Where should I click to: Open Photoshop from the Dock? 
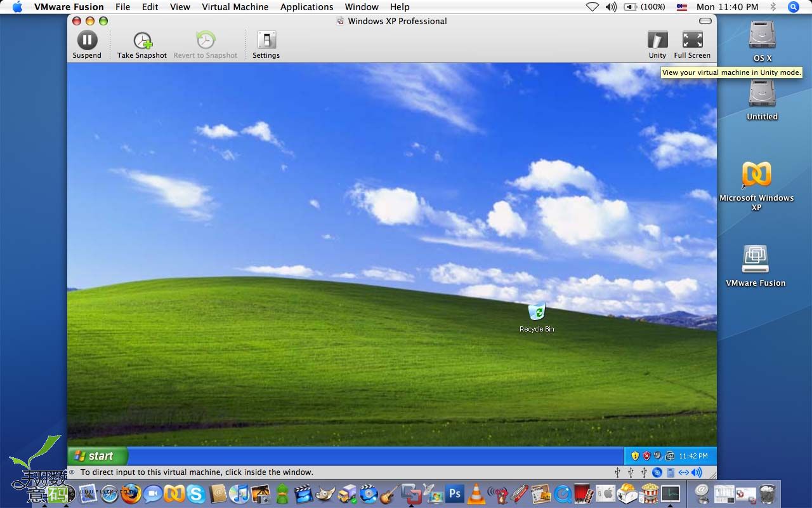455,493
